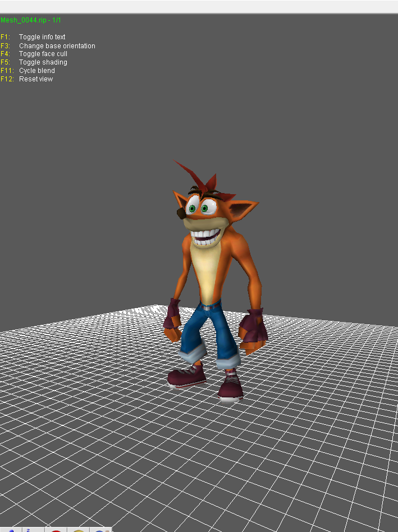Click the 'Toggle info text' F1 hint

pos(42,37)
